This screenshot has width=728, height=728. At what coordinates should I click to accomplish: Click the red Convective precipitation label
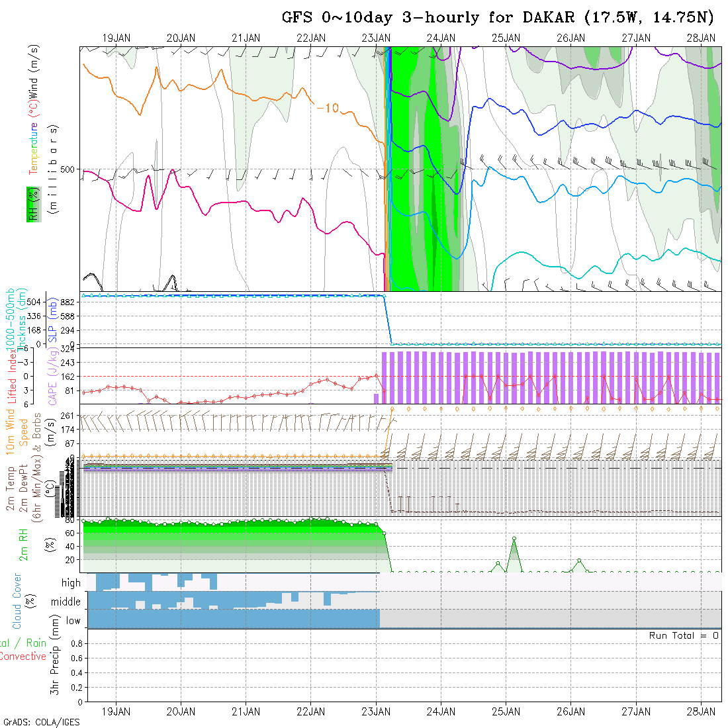point(23,657)
